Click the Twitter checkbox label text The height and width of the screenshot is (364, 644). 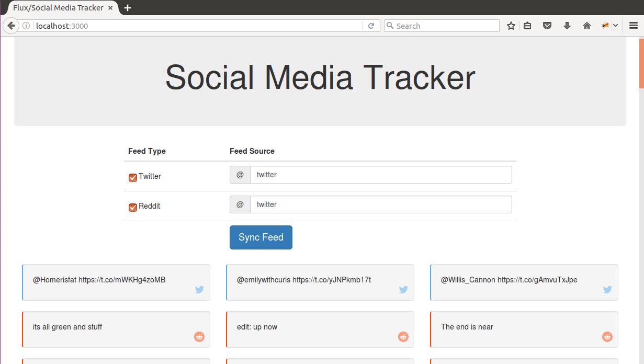(150, 176)
